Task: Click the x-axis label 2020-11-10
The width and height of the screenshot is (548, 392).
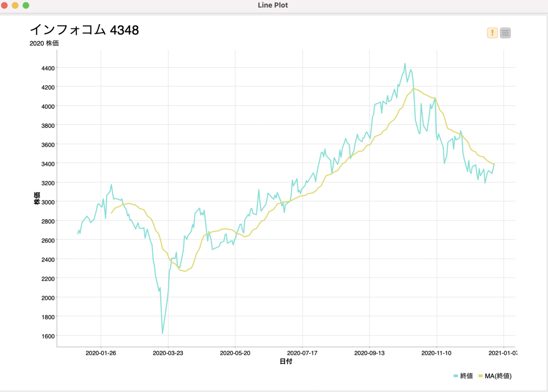Action: (x=437, y=353)
